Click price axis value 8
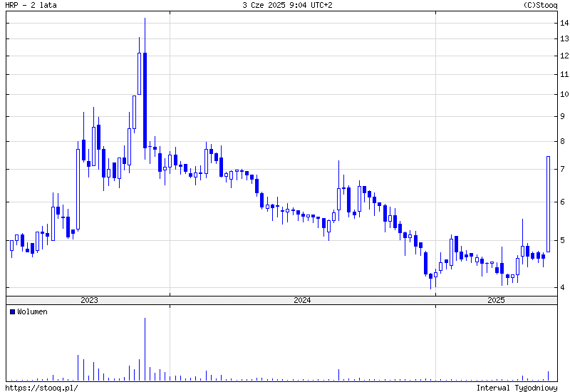The width and height of the screenshot is (570, 392). pos(562,141)
